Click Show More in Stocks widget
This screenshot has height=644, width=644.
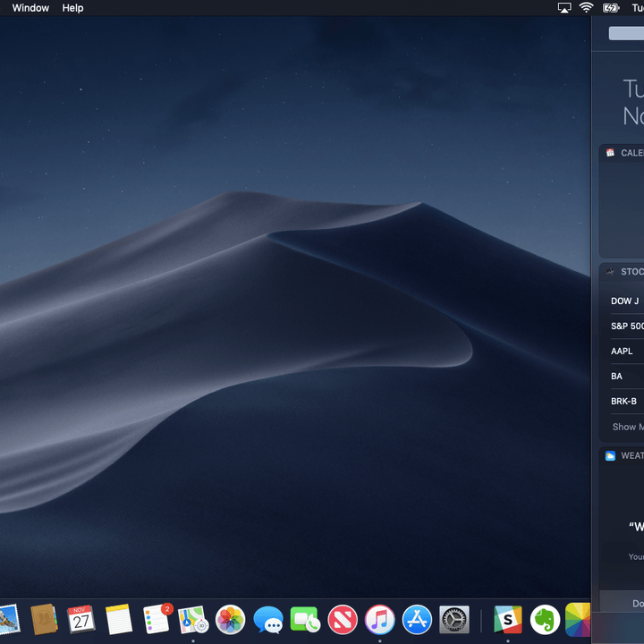pyautogui.click(x=628, y=427)
